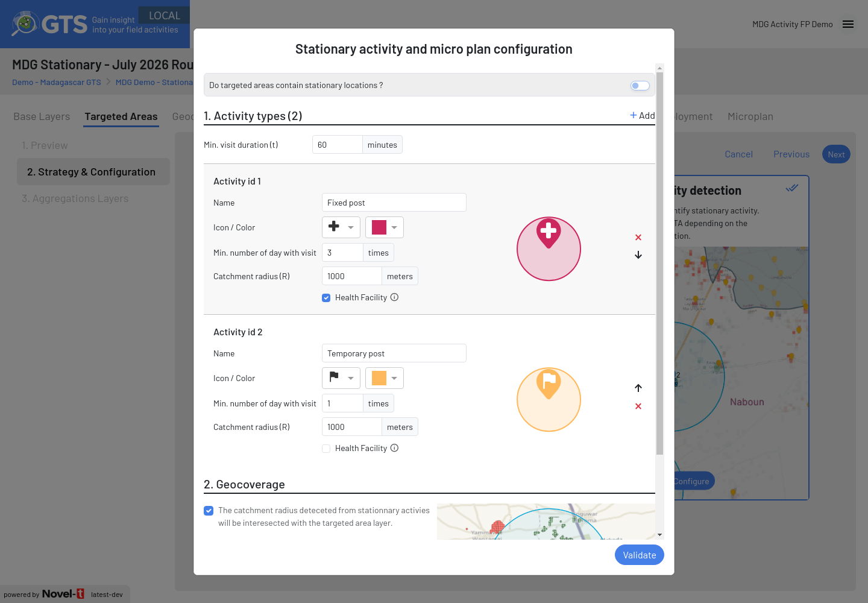Click the Temporary post flag marker preview
This screenshot has height=603, width=868.
[x=549, y=384]
